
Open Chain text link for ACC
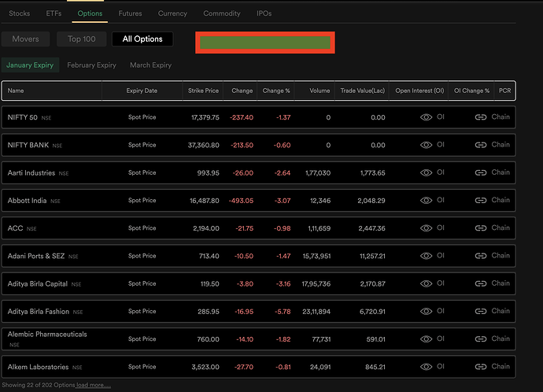[x=501, y=227]
